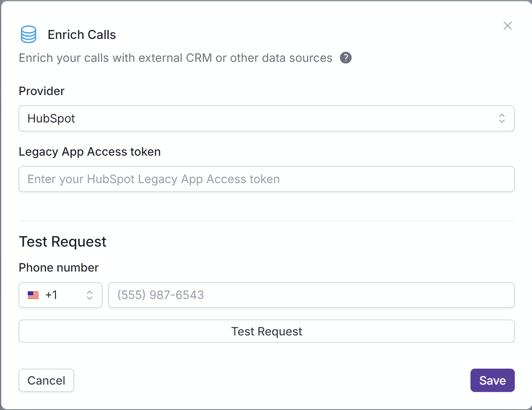Click the Cancel button

coord(46,381)
